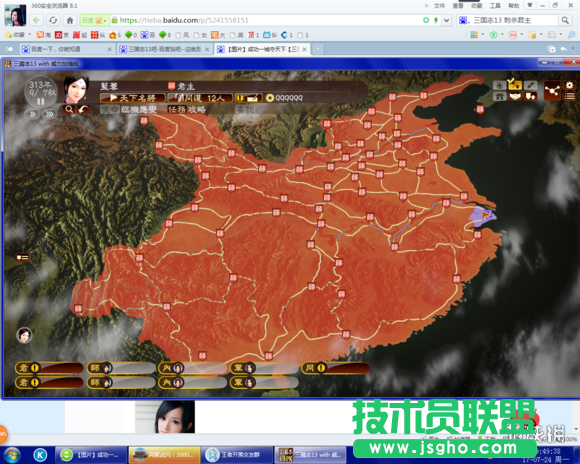
Task: Open the 天下名將 title button
Action: [x=133, y=98]
